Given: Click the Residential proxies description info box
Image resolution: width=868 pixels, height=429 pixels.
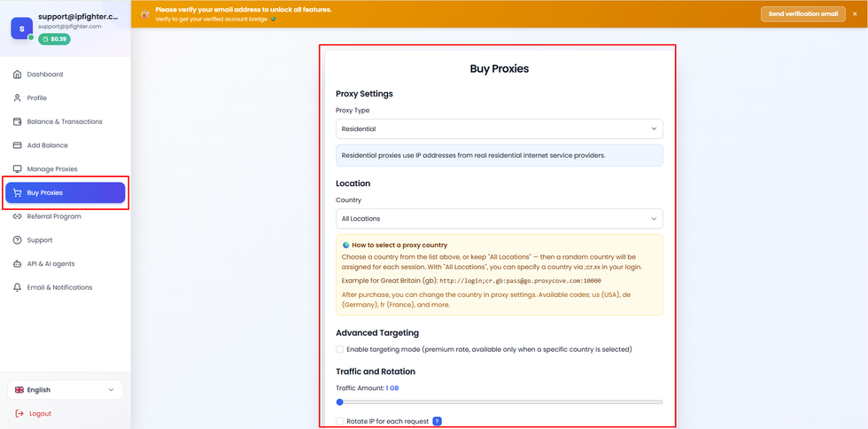Looking at the screenshot, I should point(500,155).
